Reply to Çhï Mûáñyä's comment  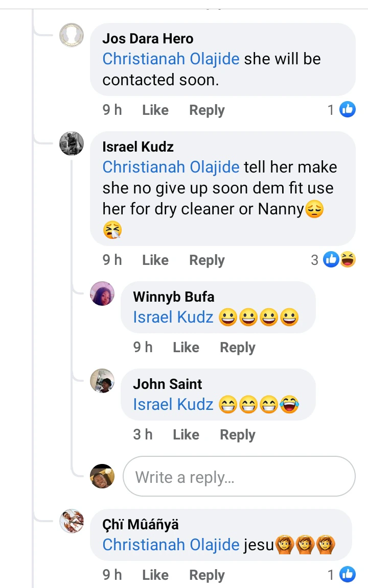[x=207, y=575]
